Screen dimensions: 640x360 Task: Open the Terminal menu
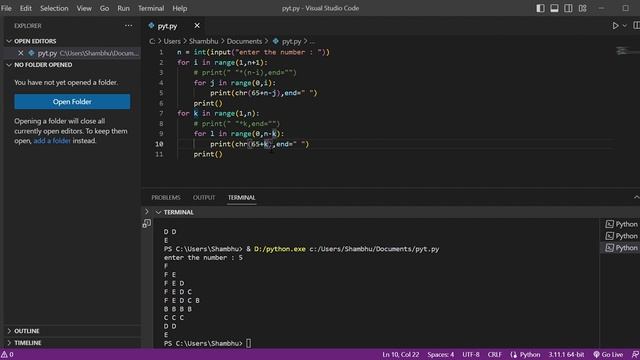[151, 8]
